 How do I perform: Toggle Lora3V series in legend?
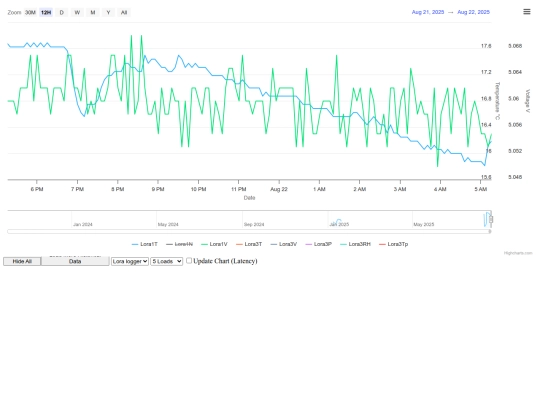[284, 244]
